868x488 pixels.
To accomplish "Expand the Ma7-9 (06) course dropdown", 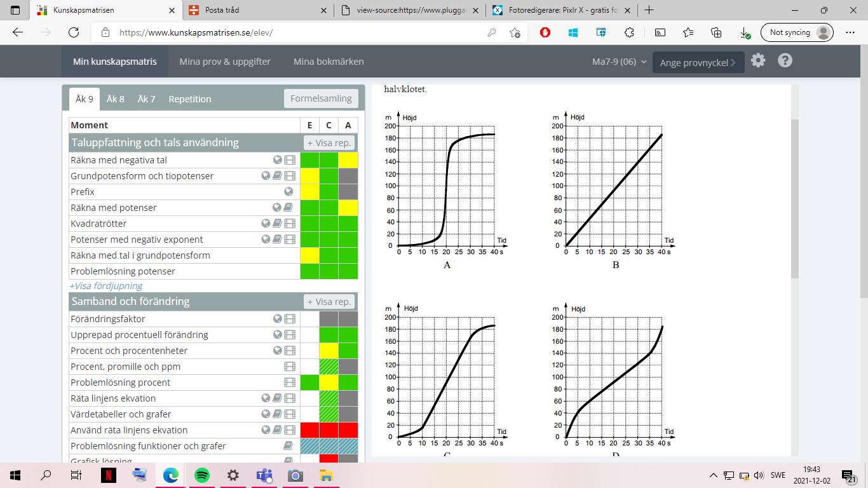I will point(619,62).
